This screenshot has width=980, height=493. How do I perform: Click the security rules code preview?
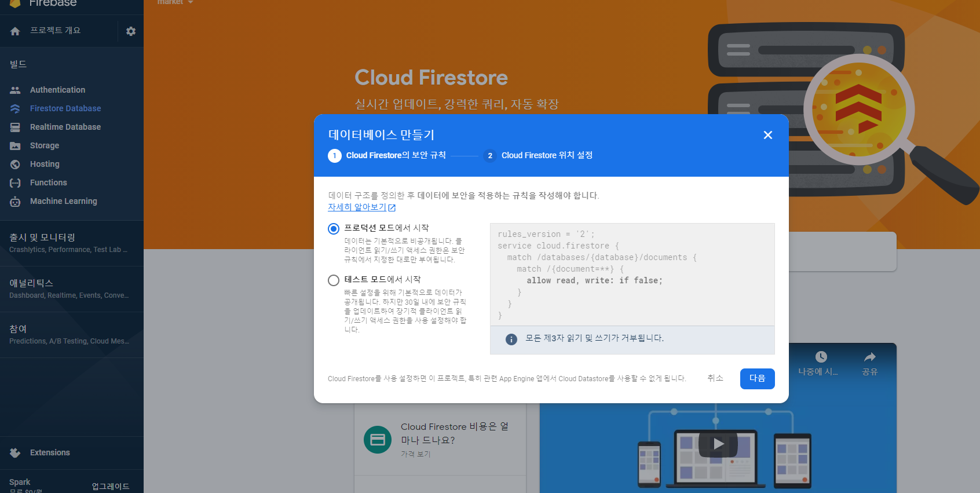click(632, 275)
